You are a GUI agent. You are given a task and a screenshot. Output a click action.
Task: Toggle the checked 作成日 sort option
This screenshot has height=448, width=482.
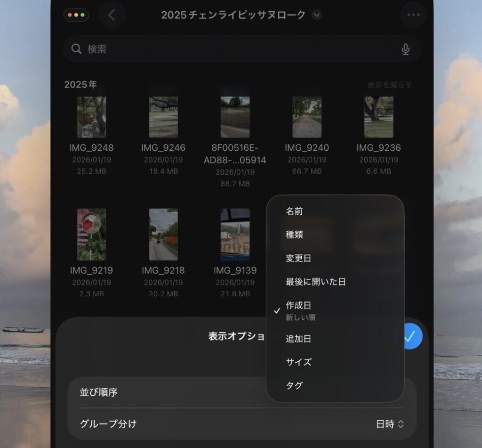click(x=298, y=310)
